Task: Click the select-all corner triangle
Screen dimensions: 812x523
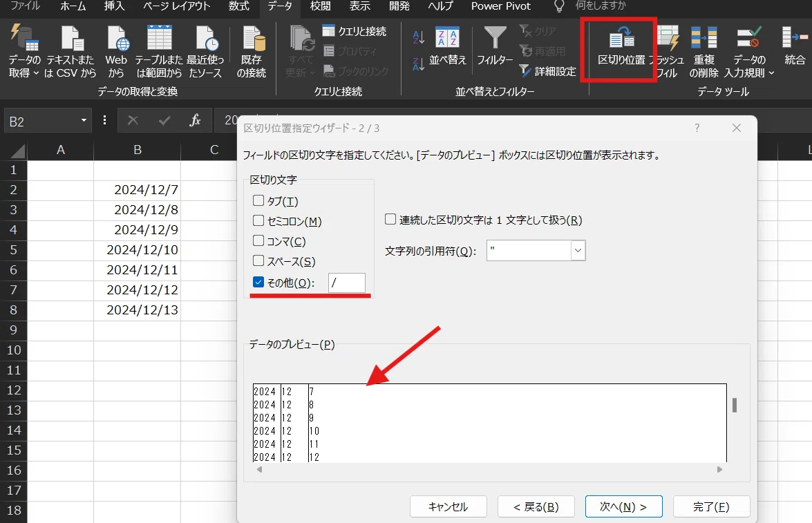Action: coord(17,151)
